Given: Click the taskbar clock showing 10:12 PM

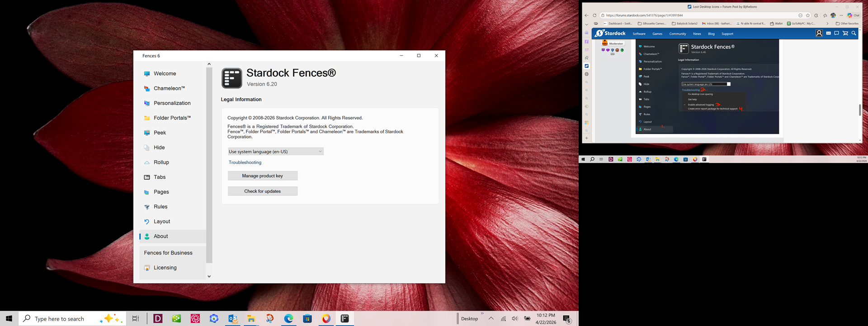Looking at the screenshot, I should click(546, 319).
